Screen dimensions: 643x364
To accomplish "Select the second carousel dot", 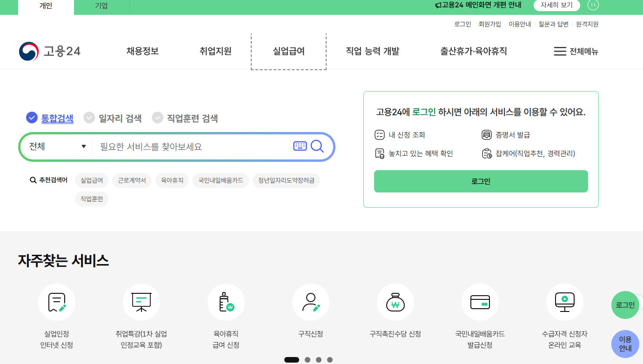I will 307,359.
